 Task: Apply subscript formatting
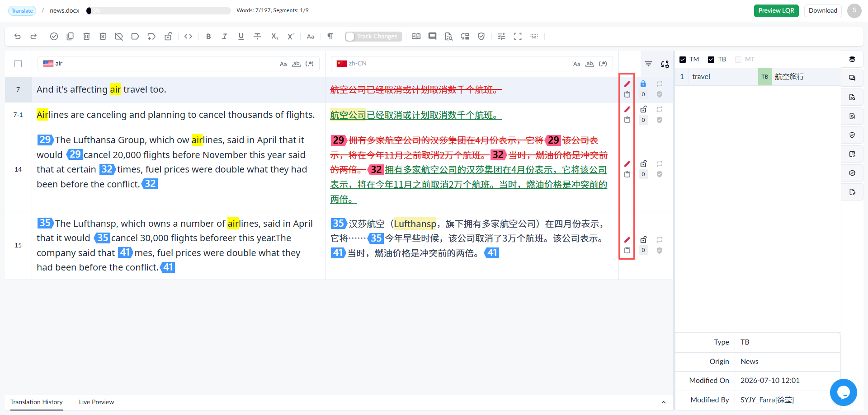(x=274, y=37)
